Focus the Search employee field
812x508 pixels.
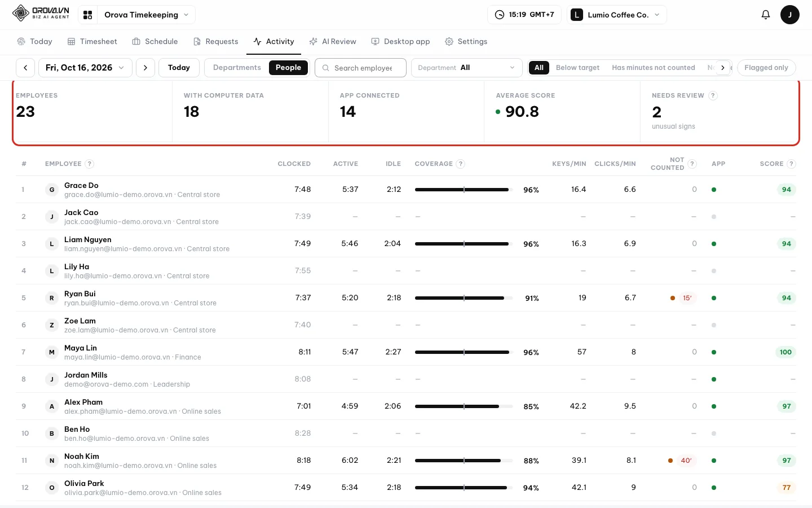360,68
